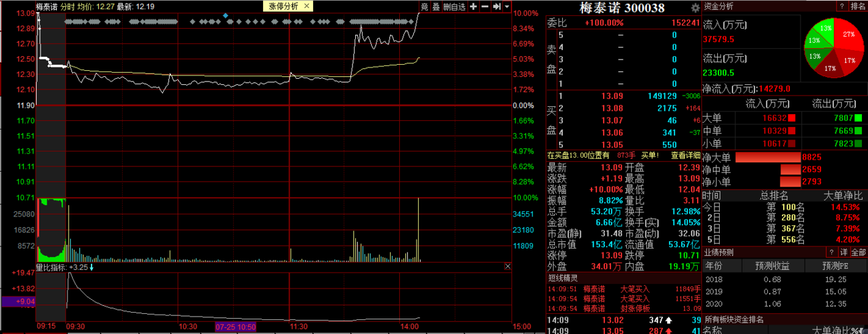Viewport: 868px width, 334px height.
Task: Click the 封涨停板 alert row
Action: (x=624, y=308)
